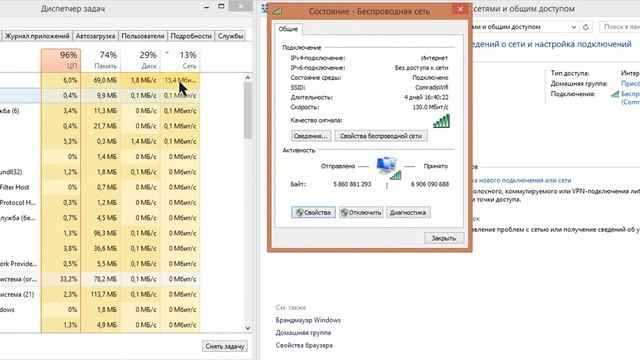Open the Пользователи tab
The width and height of the screenshot is (640, 360).
coord(142,36)
